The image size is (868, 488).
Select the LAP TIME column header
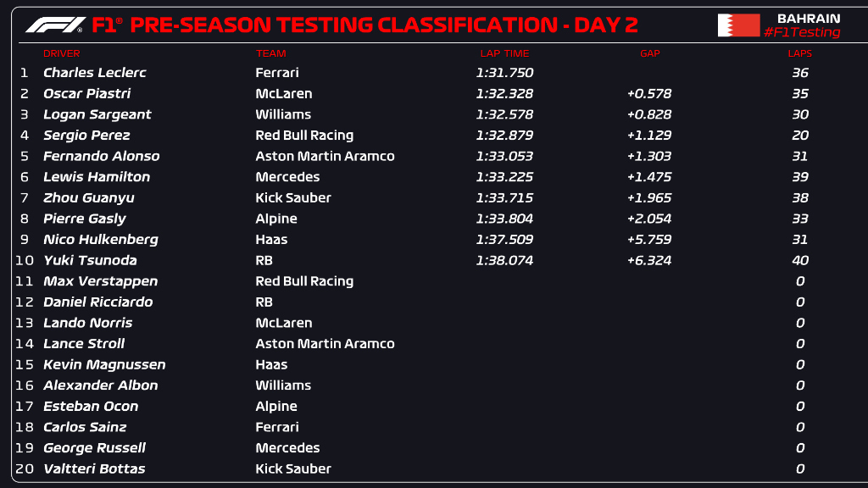504,53
